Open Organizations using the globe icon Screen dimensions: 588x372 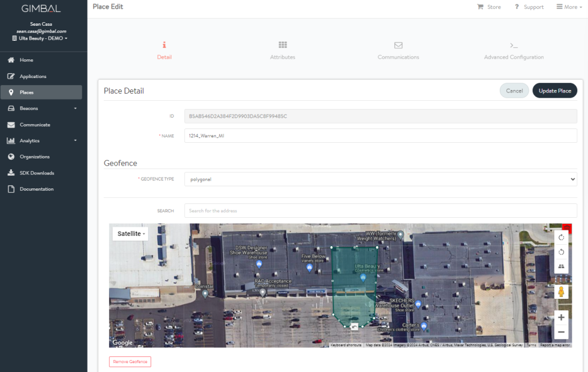(x=11, y=157)
